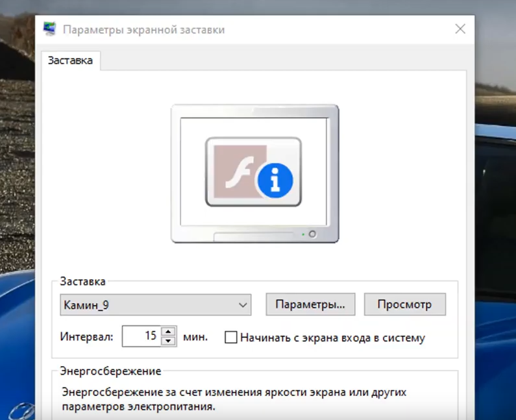Select the Заставка tab
Viewport: 516px width, 420px height.
[71, 60]
